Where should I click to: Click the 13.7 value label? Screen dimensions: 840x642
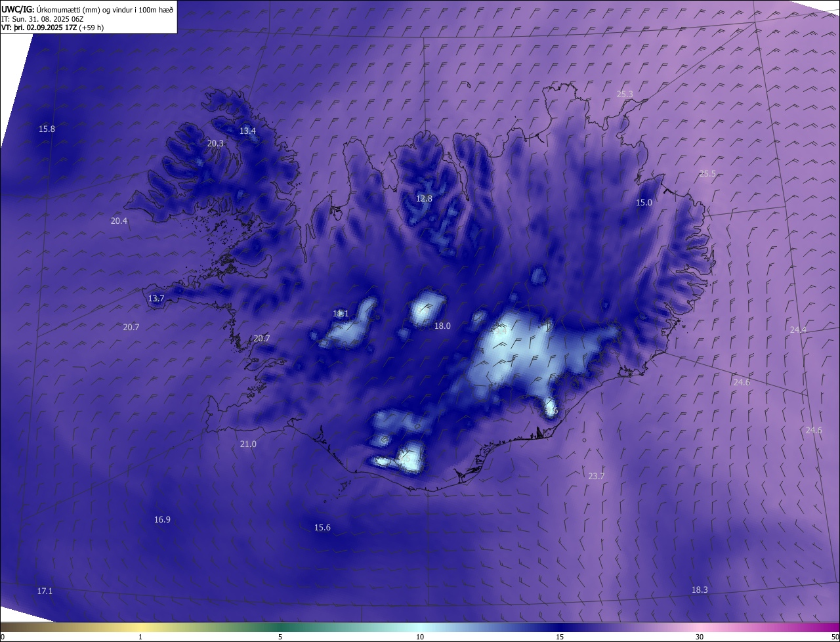click(x=156, y=299)
